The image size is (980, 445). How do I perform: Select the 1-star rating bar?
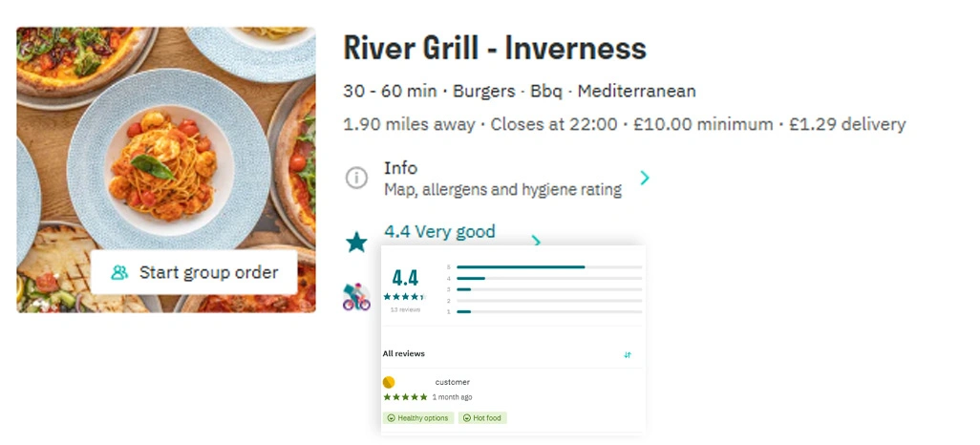(548, 311)
